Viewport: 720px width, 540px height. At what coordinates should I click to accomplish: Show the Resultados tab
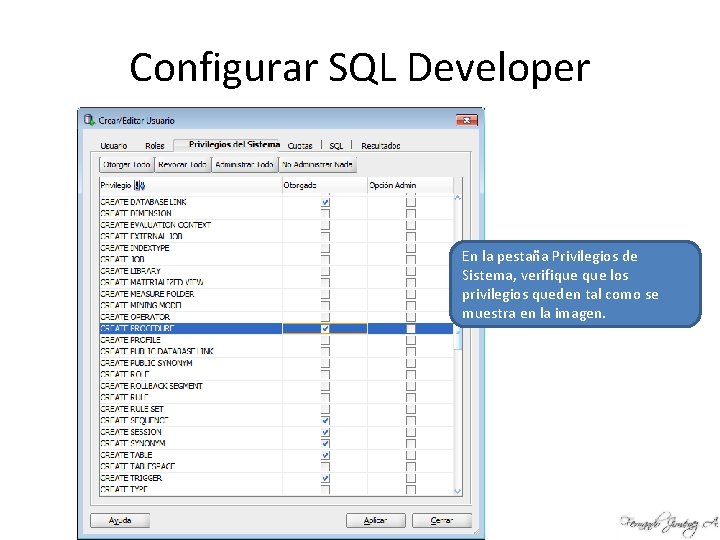[381, 146]
